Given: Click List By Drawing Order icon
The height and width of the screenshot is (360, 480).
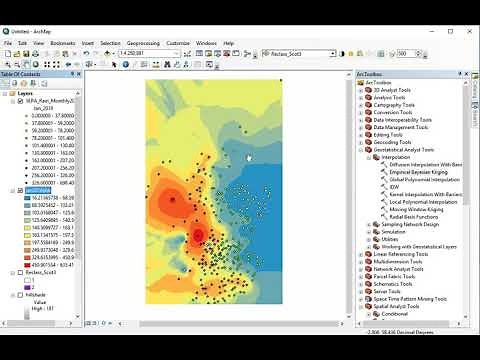Looking at the screenshot, I should coord(5,83).
